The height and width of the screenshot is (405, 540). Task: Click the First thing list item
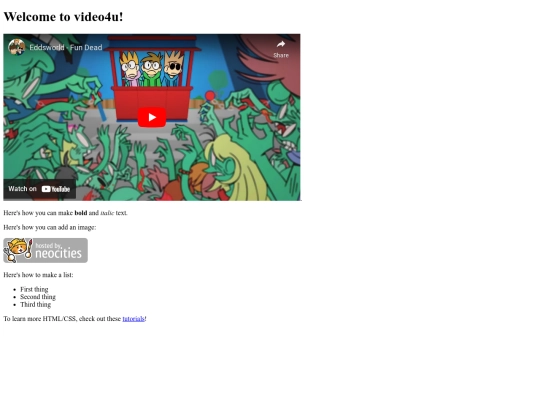[x=34, y=289]
